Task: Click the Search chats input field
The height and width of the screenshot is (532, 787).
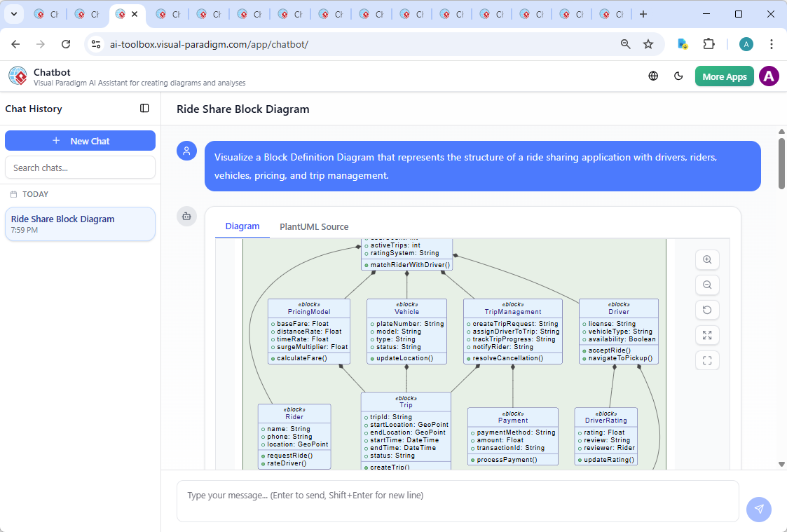Action: (x=80, y=167)
